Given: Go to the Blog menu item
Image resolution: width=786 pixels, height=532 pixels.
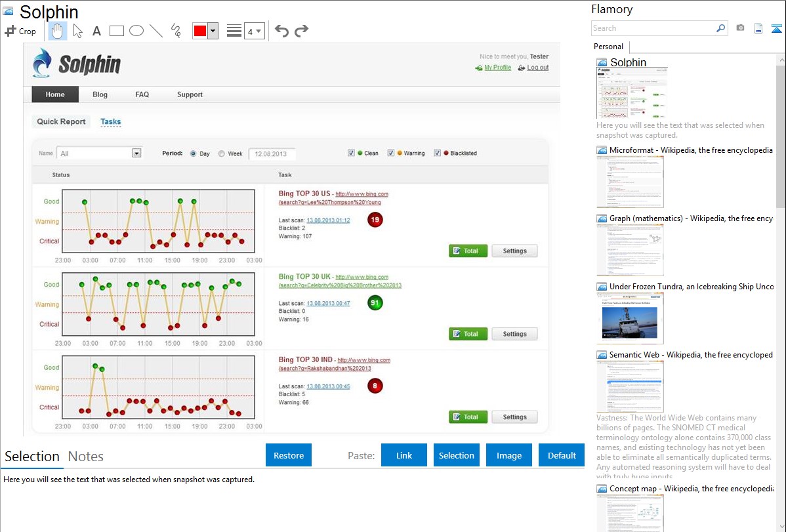Looking at the screenshot, I should tap(100, 94).
